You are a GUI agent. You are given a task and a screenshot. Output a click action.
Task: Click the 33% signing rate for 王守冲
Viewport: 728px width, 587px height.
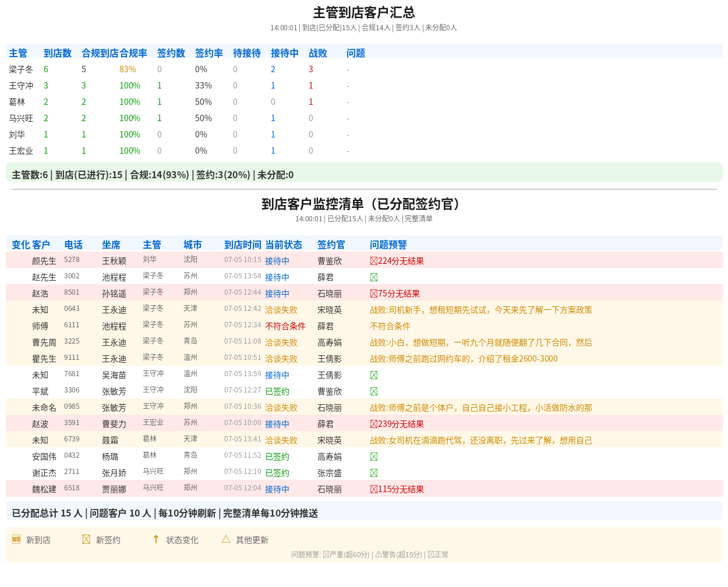pyautogui.click(x=203, y=86)
